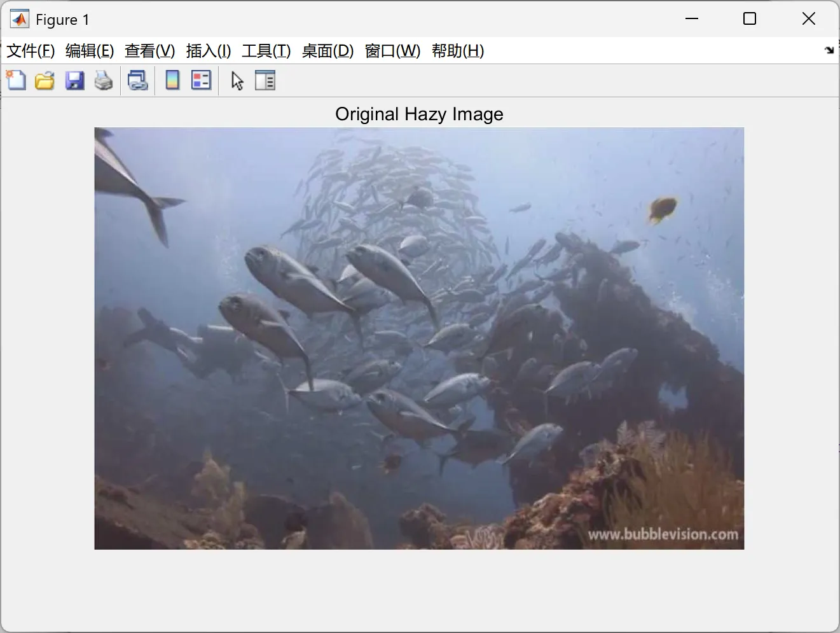Viewport: 840px width, 633px height.
Task: Minimize the Figure 1 window
Action: tap(692, 19)
